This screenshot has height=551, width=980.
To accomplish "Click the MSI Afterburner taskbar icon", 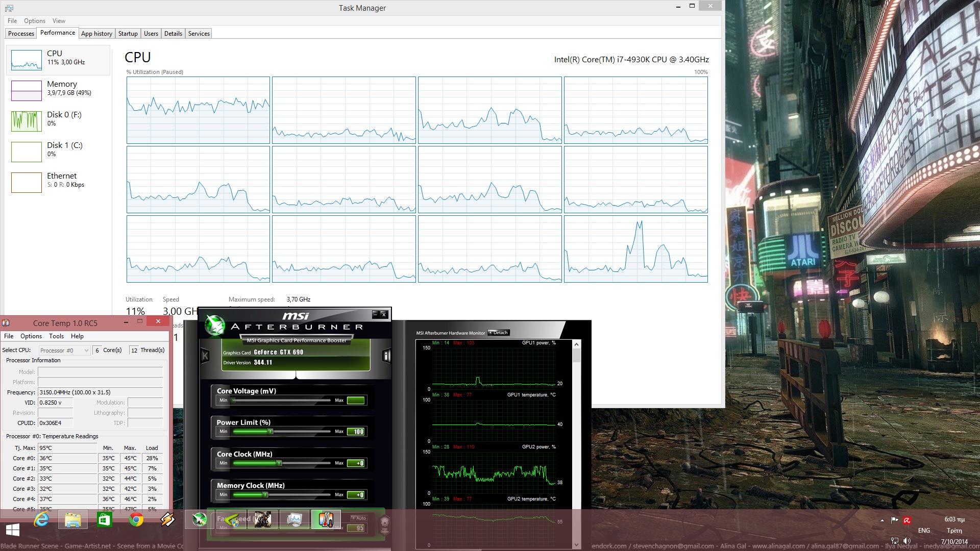I will coord(200,520).
